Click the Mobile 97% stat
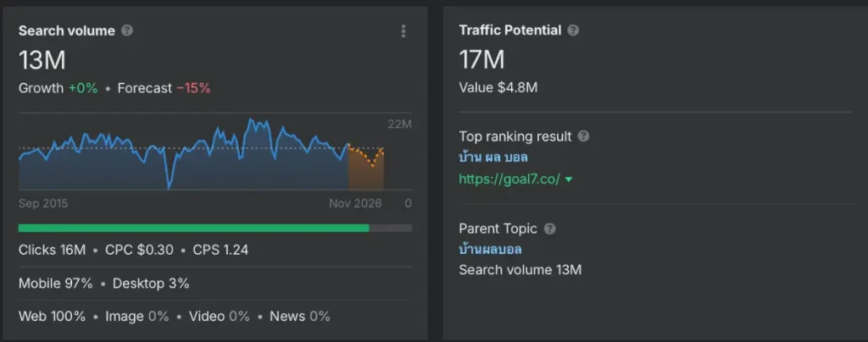 click(55, 284)
